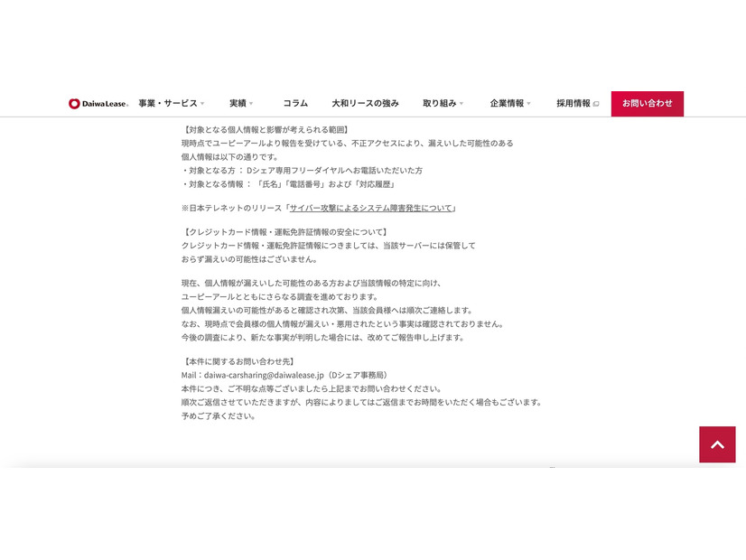Expand the 実績 menu
The image size is (746, 560).
241,103
